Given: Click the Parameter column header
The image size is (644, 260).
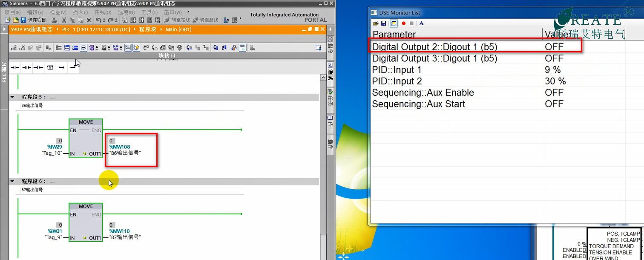Looking at the screenshot, I should [x=457, y=35].
